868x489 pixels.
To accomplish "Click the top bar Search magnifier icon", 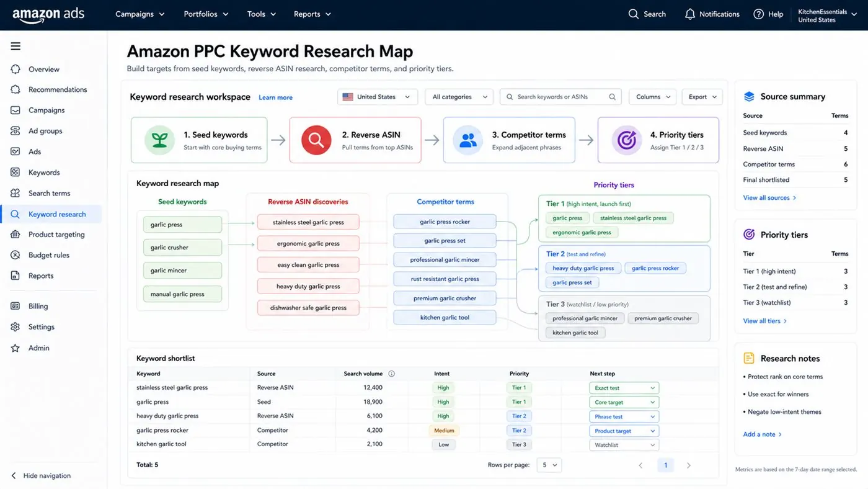I will [633, 14].
